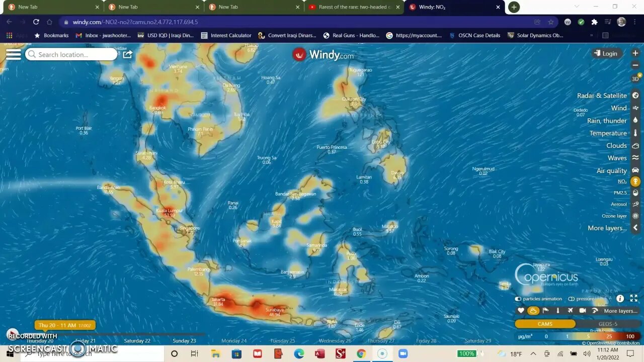
Task: Select Wednesday 26 on the timeline
Action: pyautogui.click(x=335, y=341)
